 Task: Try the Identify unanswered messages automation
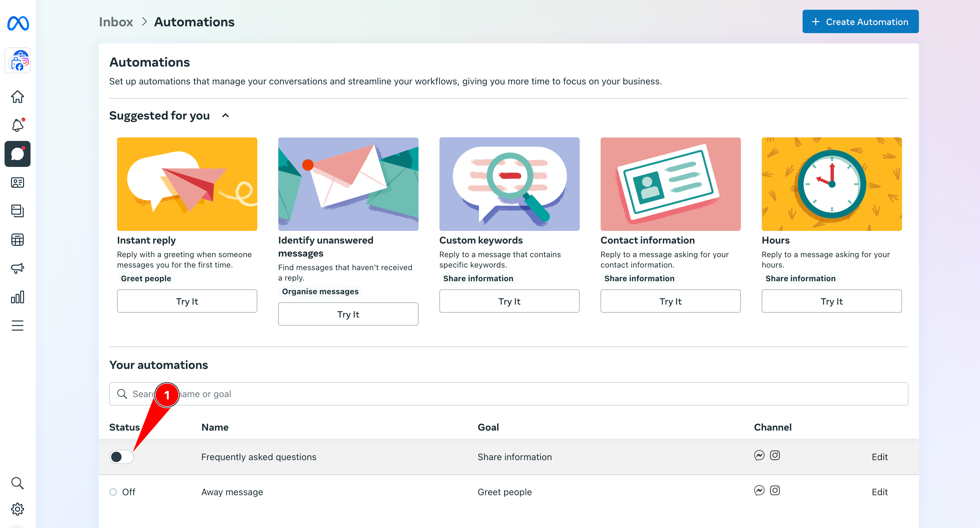point(348,314)
